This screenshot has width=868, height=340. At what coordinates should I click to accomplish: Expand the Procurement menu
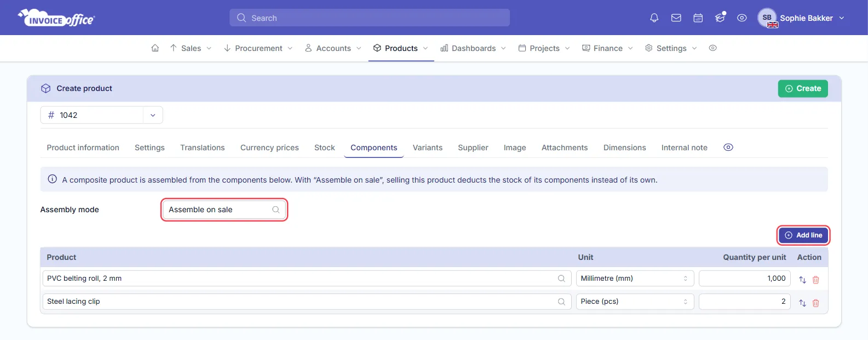coord(258,48)
